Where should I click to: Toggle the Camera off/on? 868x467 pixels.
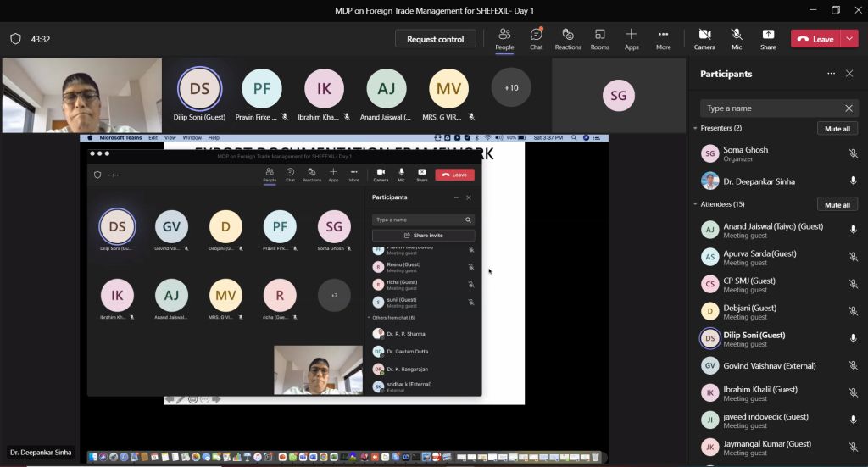tap(704, 39)
